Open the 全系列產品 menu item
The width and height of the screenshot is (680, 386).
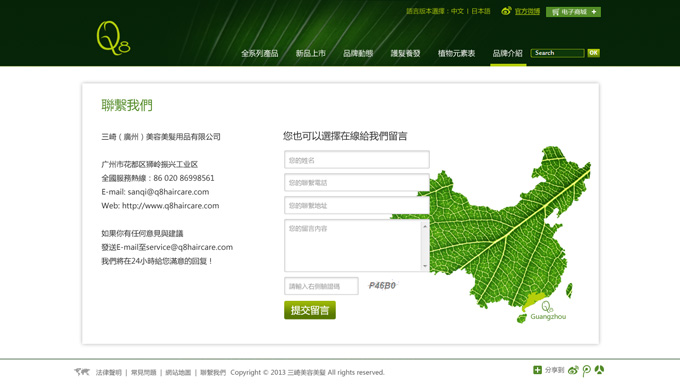(259, 53)
